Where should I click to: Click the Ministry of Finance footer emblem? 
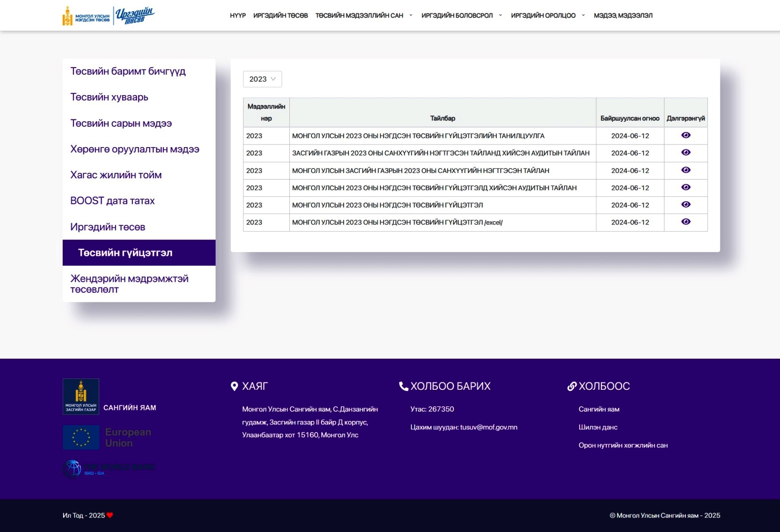[81, 396]
